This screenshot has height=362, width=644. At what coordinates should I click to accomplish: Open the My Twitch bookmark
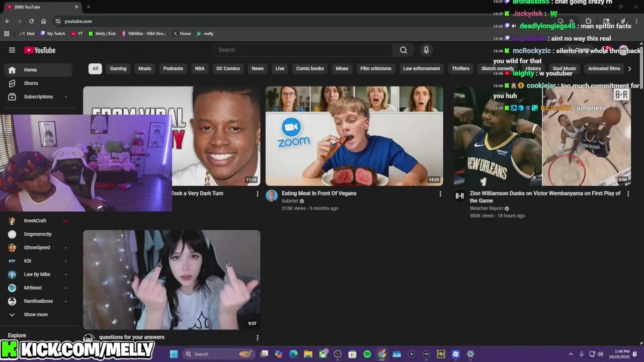53,34
